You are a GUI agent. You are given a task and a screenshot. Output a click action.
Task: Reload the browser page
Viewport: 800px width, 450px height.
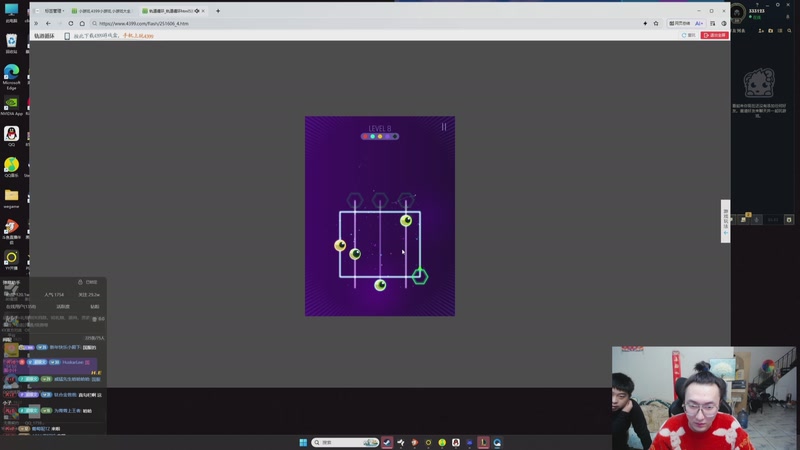[70, 23]
